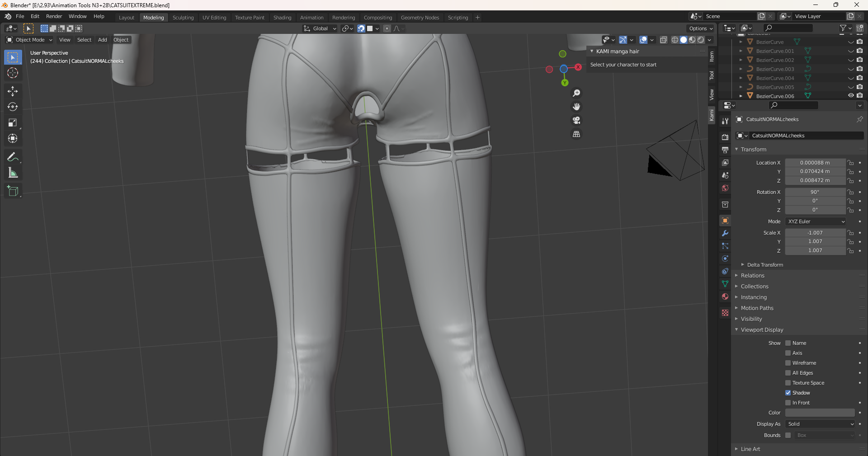Image resolution: width=868 pixels, height=456 pixels.
Task: Open the Display As Solid dropdown
Action: pos(820,424)
